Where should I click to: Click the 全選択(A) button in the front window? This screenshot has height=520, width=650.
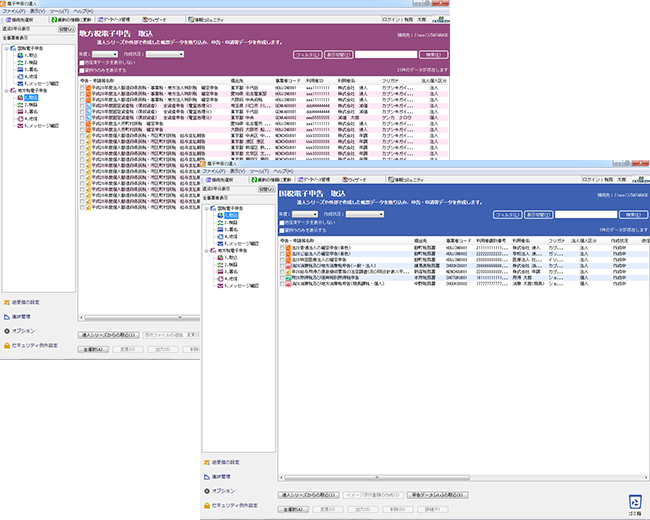tap(293, 509)
